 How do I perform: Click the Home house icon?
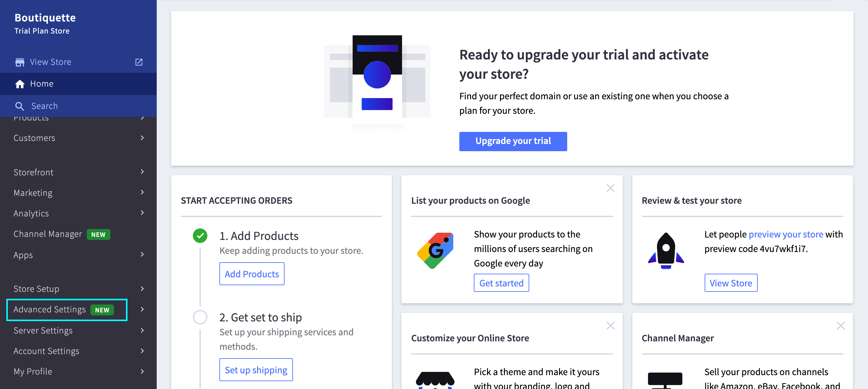point(20,84)
